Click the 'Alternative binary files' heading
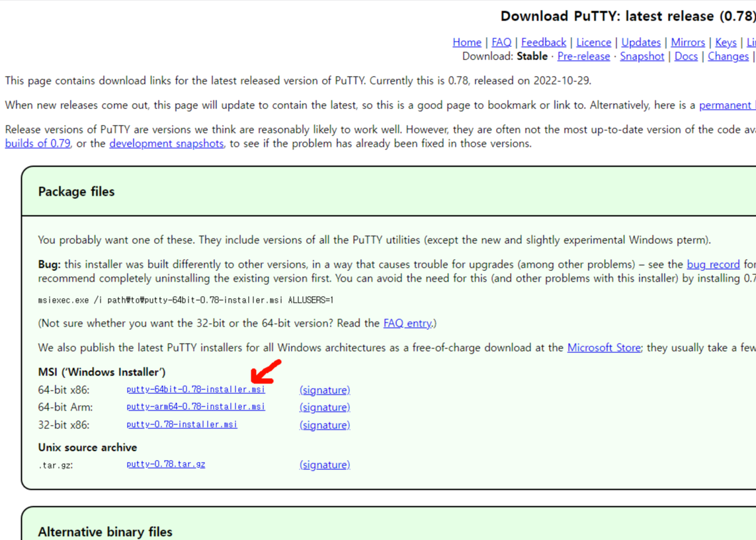This screenshot has height=540, width=756. point(105,532)
